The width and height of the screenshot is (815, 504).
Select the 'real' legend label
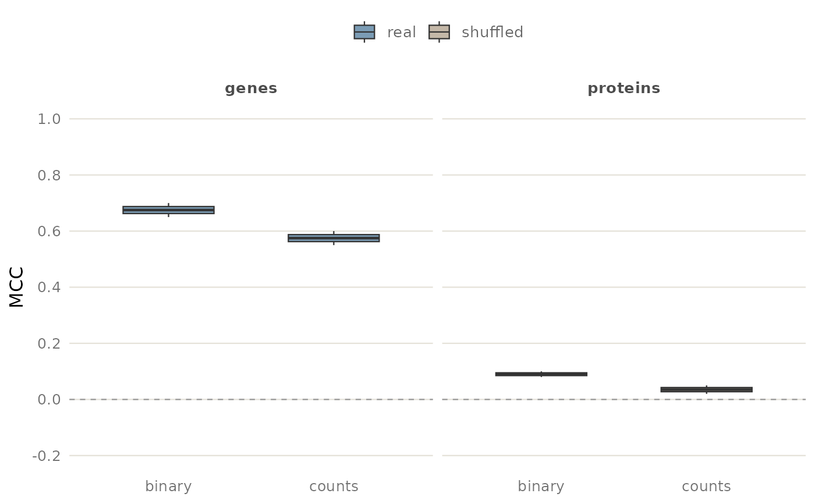pos(402,33)
